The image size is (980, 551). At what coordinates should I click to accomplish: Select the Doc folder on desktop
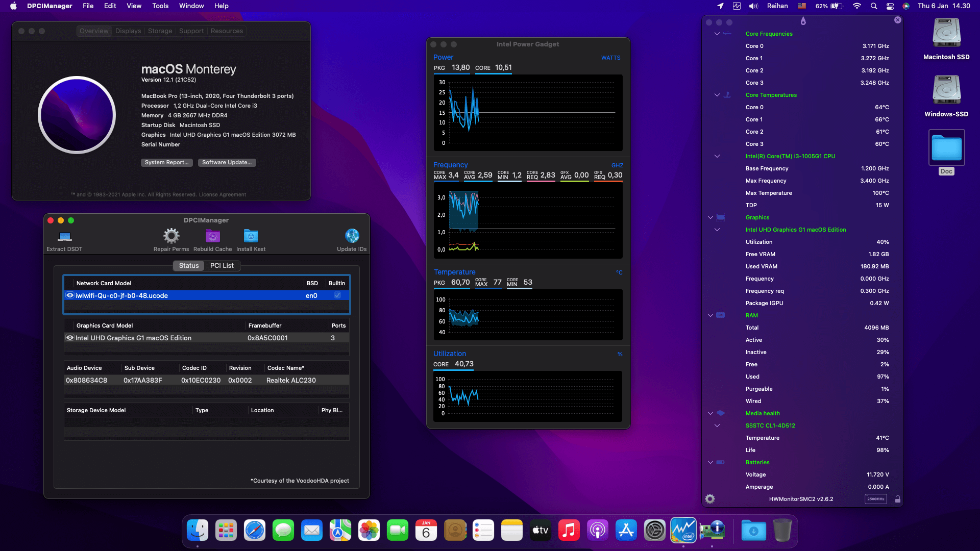pos(946,148)
